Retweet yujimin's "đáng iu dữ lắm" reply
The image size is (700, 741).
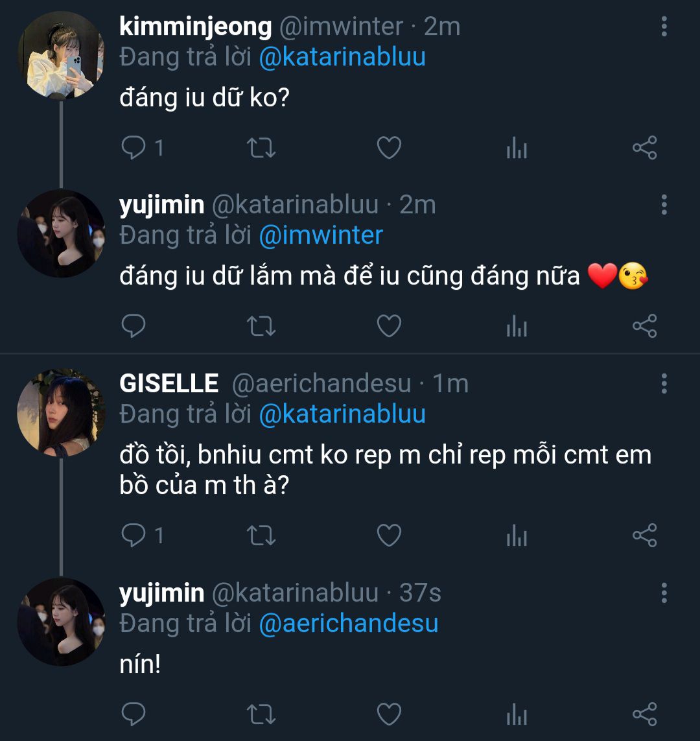tap(262, 325)
